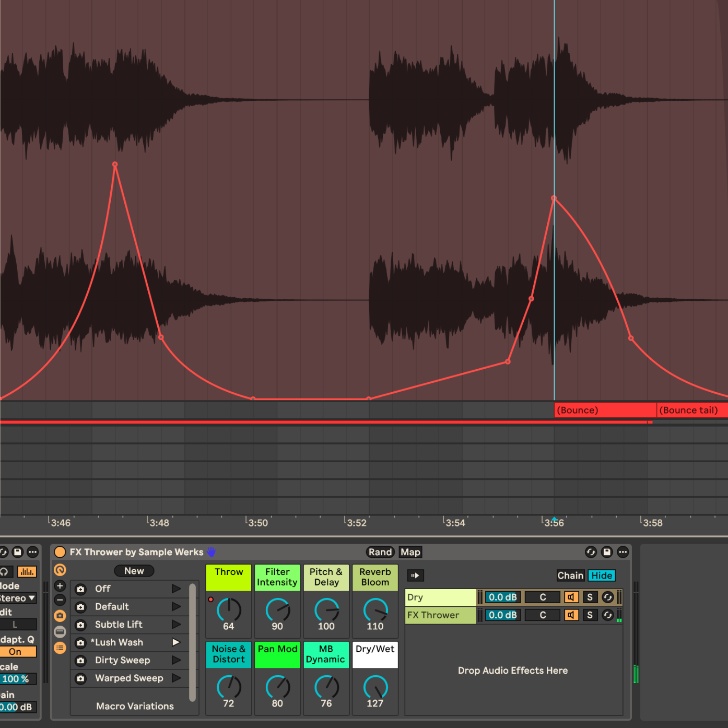Viewport: 728px width, 728px height.
Task: Click the FX Thrower chain hot-swap icon
Action: coord(607,615)
